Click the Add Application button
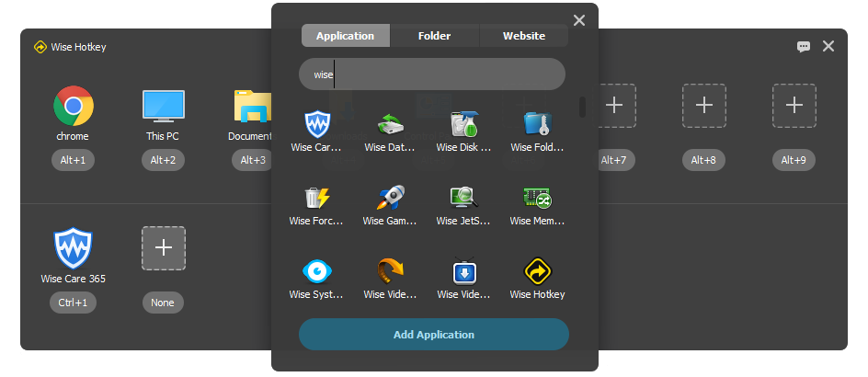The height and width of the screenshot is (377, 868). [434, 335]
